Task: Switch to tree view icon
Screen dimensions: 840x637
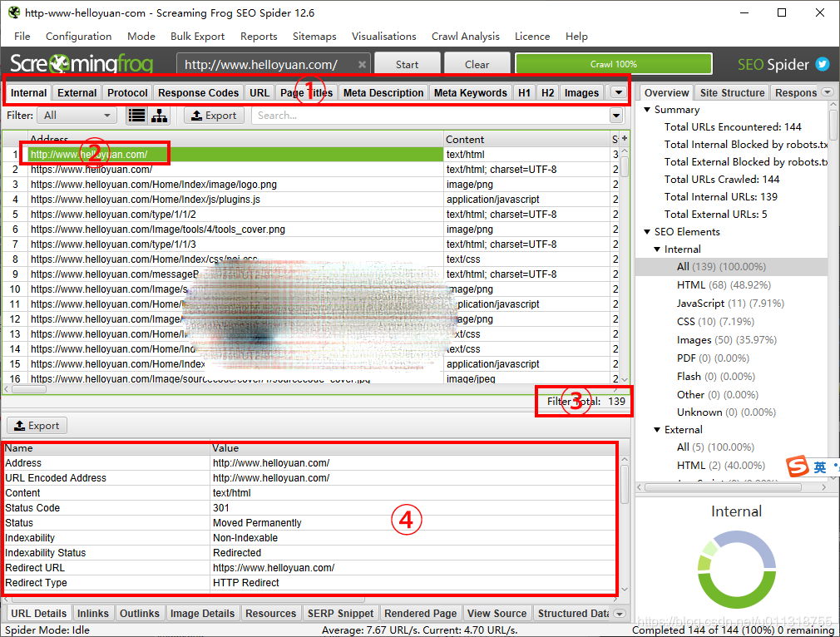Action: coord(159,116)
